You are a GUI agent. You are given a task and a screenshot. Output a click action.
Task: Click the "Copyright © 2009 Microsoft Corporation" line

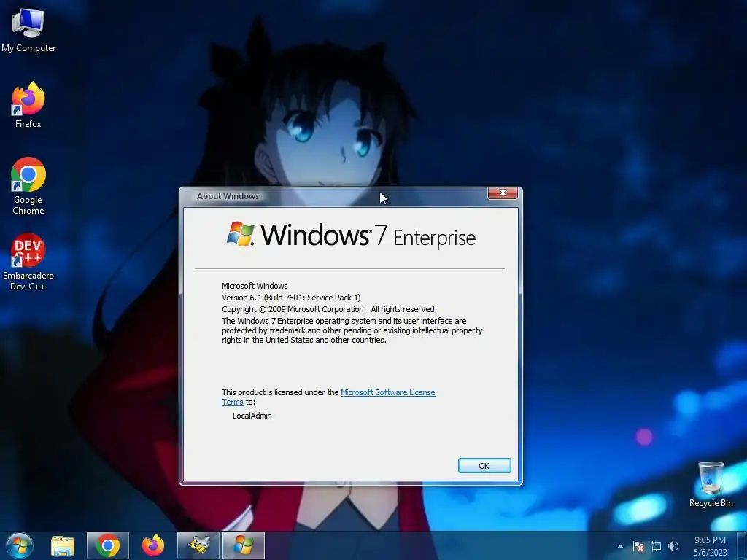(329, 309)
